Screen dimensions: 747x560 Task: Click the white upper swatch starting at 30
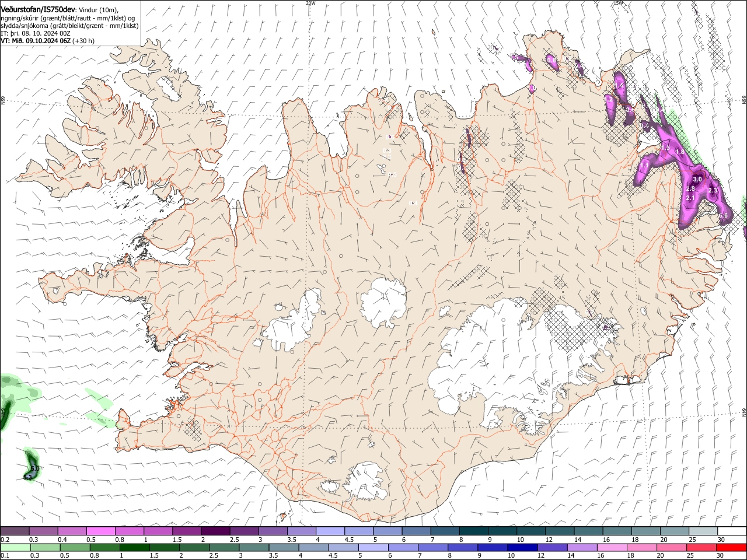[x=732, y=531]
